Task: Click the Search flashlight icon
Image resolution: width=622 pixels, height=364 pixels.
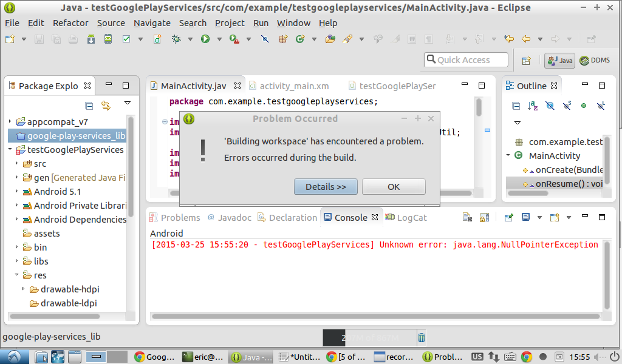Action: pyautogui.click(x=347, y=39)
